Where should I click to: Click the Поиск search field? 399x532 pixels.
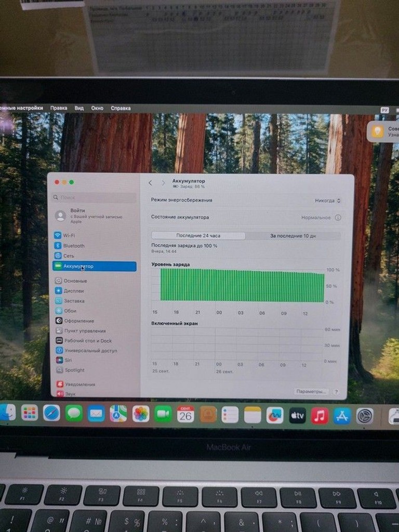95,197
